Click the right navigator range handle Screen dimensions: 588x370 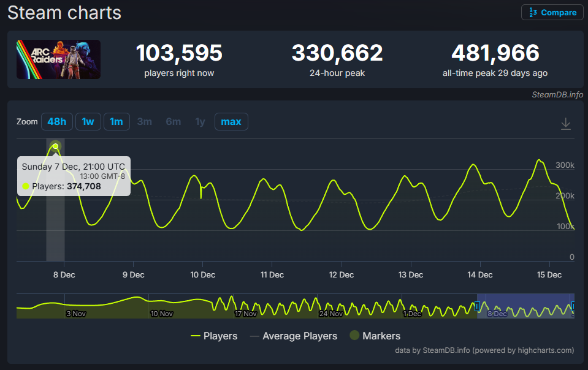(x=573, y=306)
